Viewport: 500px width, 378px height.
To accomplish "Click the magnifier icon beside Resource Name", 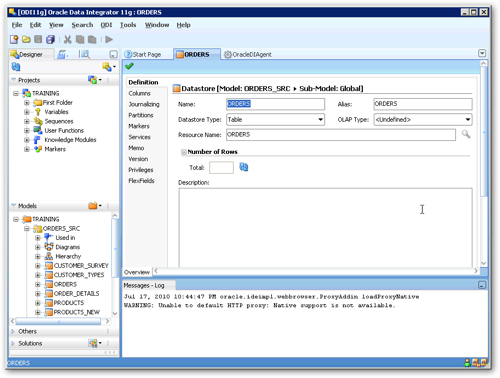I will click(x=466, y=134).
